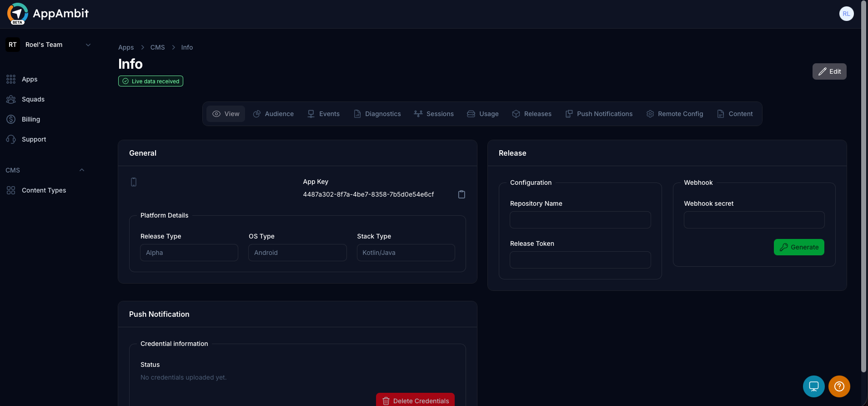Click the eye icon on View tab
This screenshot has height=406, width=868.
click(x=216, y=114)
